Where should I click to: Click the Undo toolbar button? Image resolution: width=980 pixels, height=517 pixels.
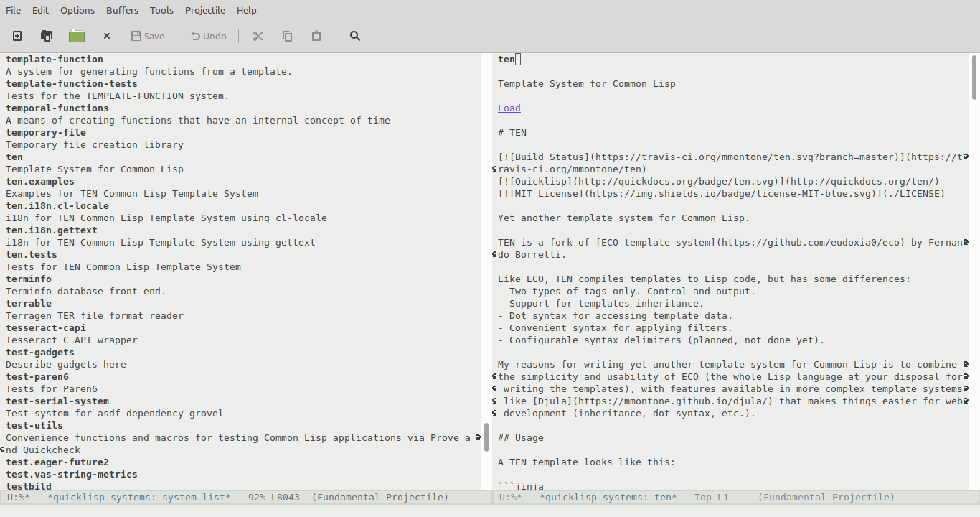[209, 36]
